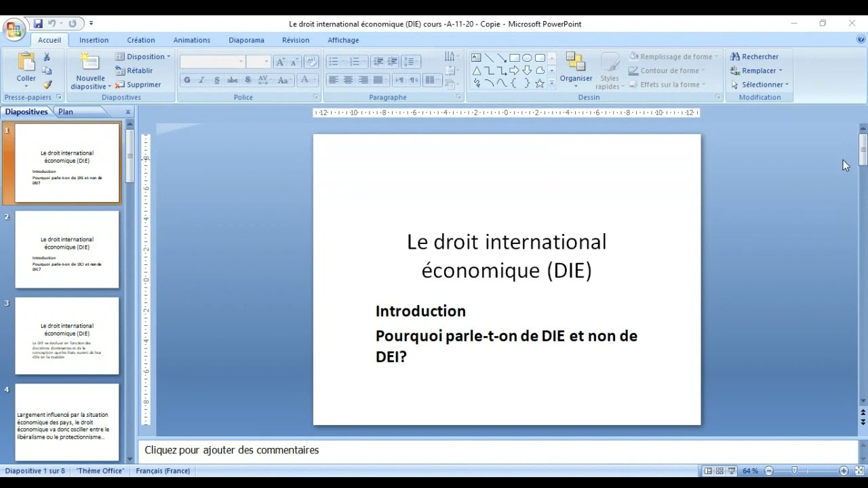Toggle strikethrough abc formatting
Image resolution: width=868 pixels, height=488 pixels.
[233, 80]
